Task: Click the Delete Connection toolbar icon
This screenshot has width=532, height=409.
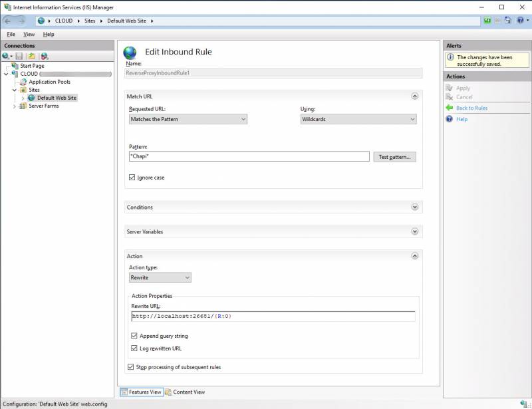Action: coord(45,57)
